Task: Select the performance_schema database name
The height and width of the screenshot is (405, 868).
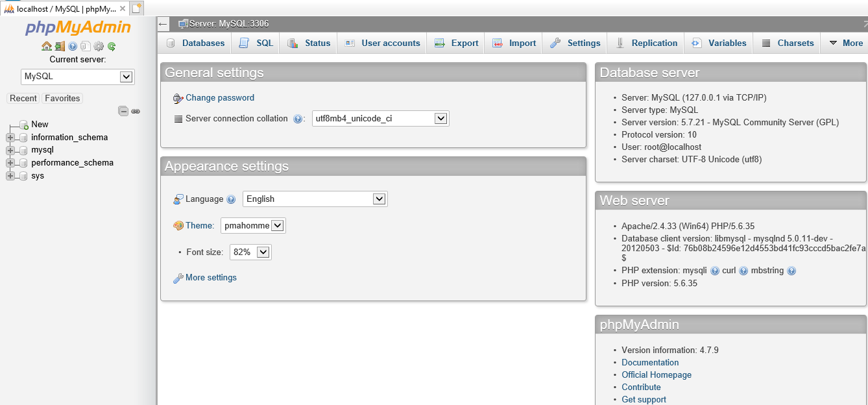Action: (x=72, y=163)
